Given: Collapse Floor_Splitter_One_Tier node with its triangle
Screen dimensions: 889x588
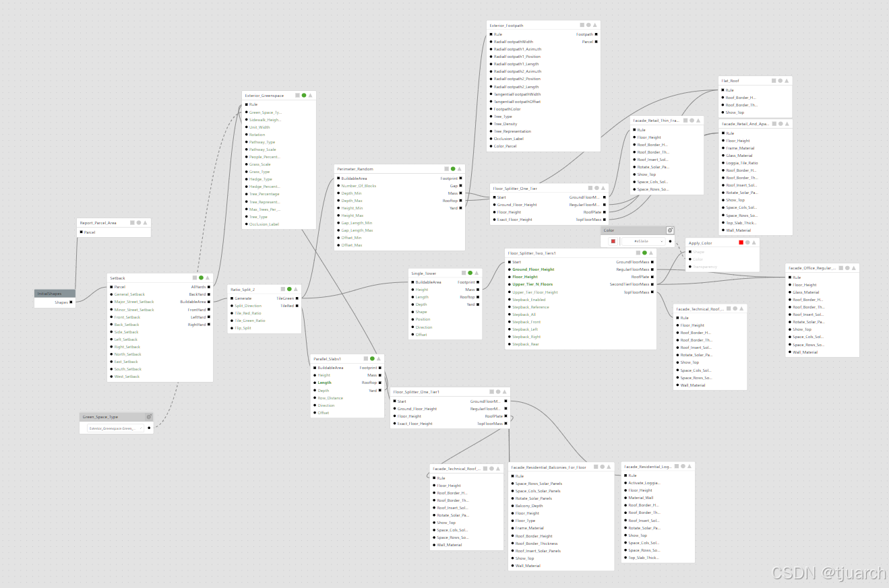Looking at the screenshot, I should tap(603, 188).
